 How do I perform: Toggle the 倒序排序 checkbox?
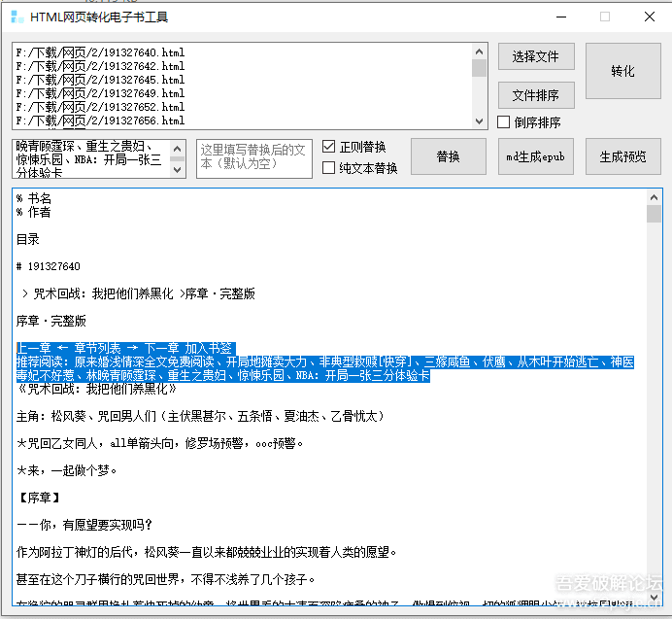(504, 122)
